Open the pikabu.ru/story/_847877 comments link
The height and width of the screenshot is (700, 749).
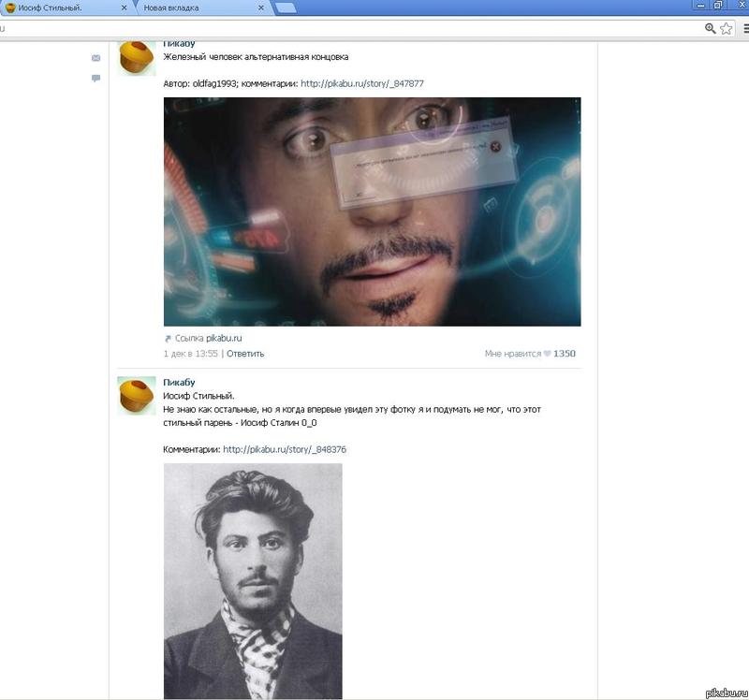click(361, 83)
